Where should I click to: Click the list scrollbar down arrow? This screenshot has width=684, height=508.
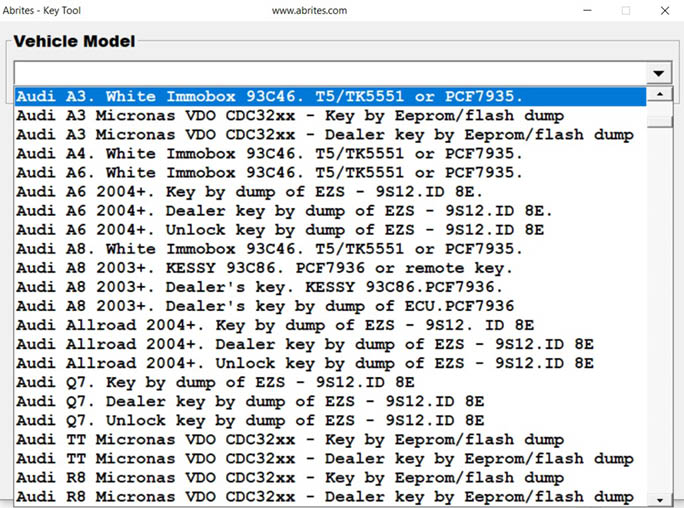pos(659,497)
